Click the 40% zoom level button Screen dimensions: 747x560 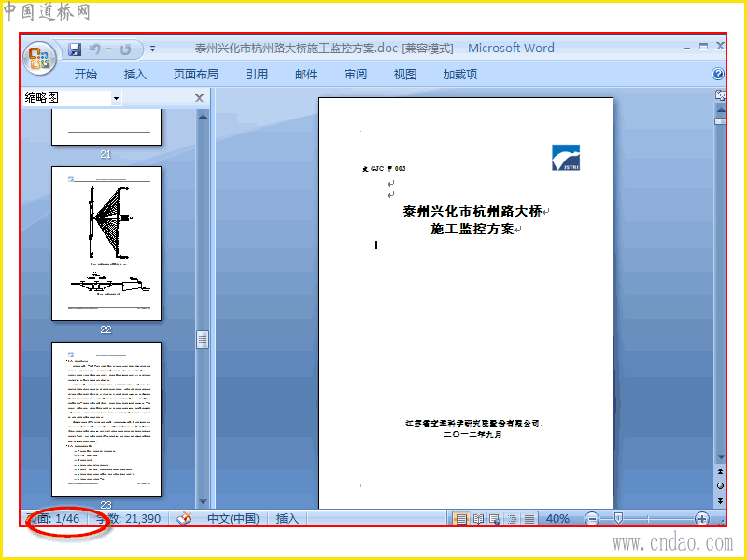pyautogui.click(x=557, y=519)
